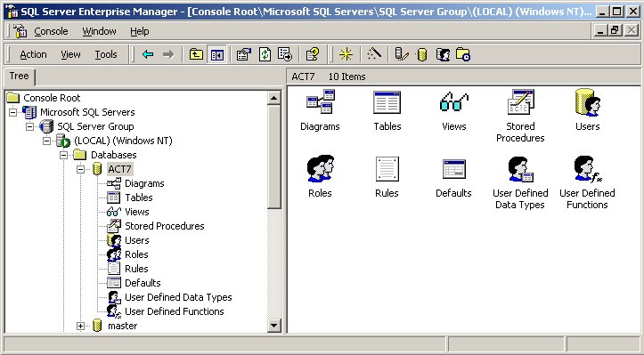Image resolution: width=644 pixels, height=355 pixels.
Task: Select the Tree tab
Action: pyautogui.click(x=20, y=77)
